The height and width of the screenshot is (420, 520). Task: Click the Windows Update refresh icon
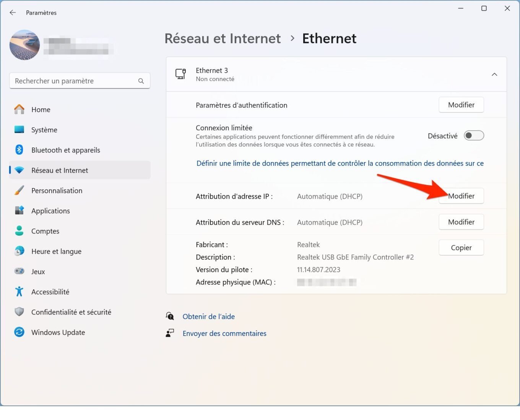pyautogui.click(x=19, y=332)
